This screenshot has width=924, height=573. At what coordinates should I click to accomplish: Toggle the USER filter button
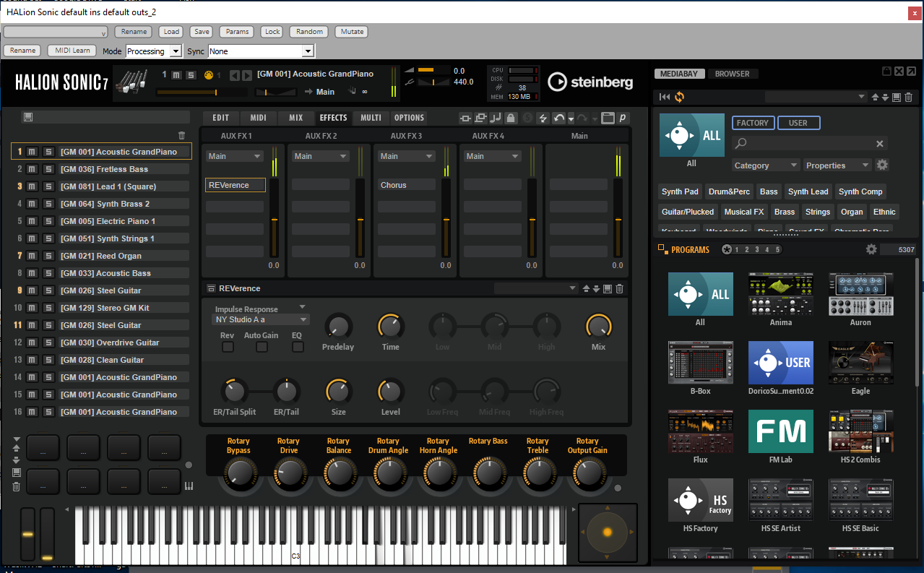pos(798,123)
